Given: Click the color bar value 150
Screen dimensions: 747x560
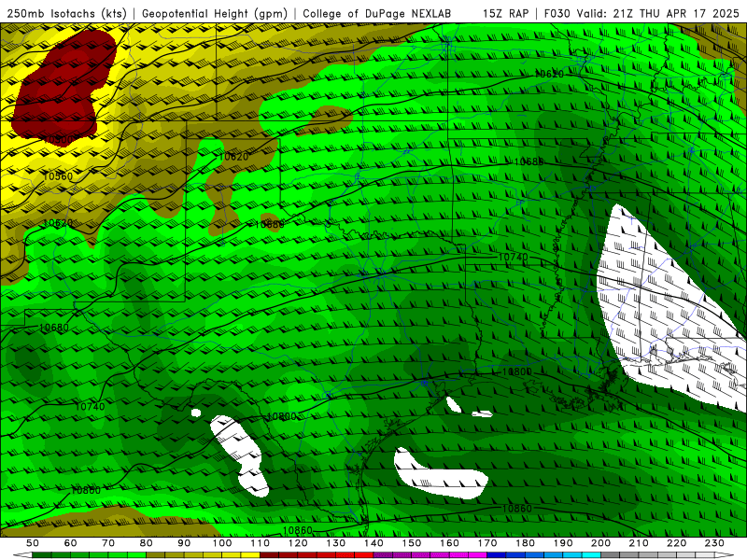Looking at the screenshot, I should tap(412, 543).
